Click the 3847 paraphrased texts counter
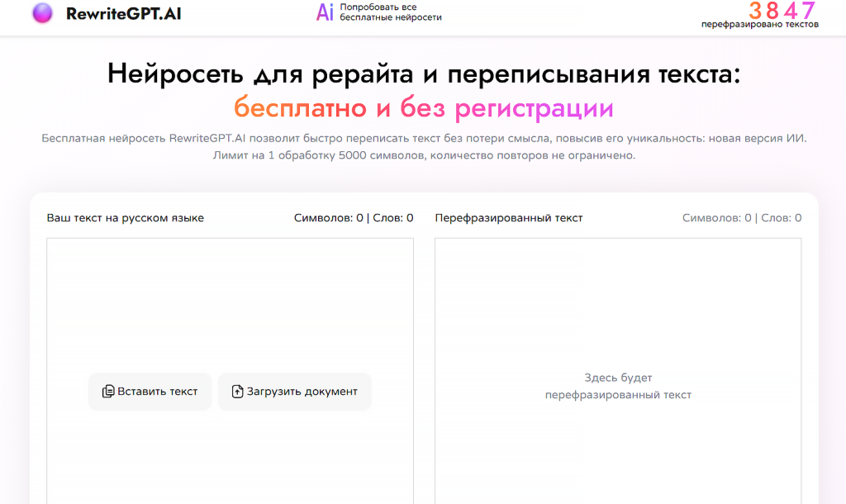This screenshot has height=504, width=846. pyautogui.click(x=782, y=11)
